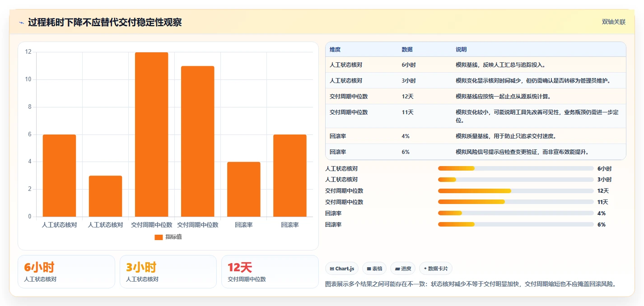Click the title 过程耗时下降不应替代交付稳定性观察

tap(105, 22)
